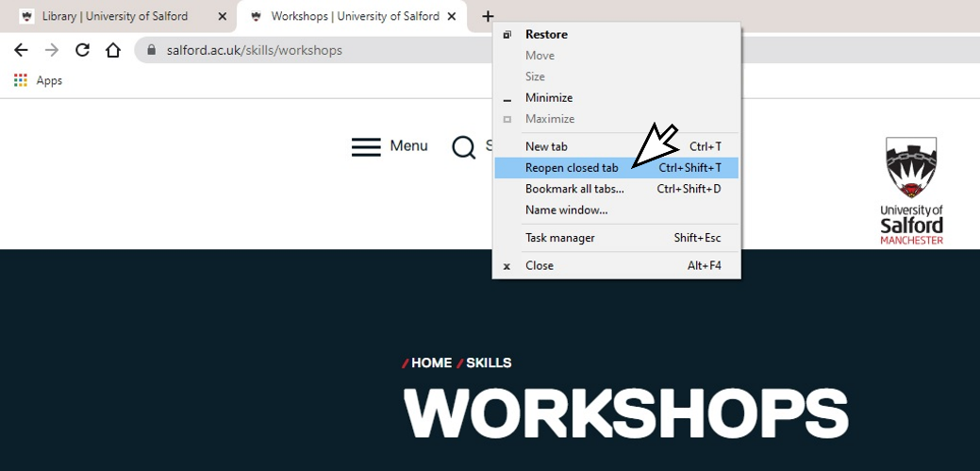Minimize the window via context menu
The height and width of the screenshot is (471, 980).
[548, 98]
